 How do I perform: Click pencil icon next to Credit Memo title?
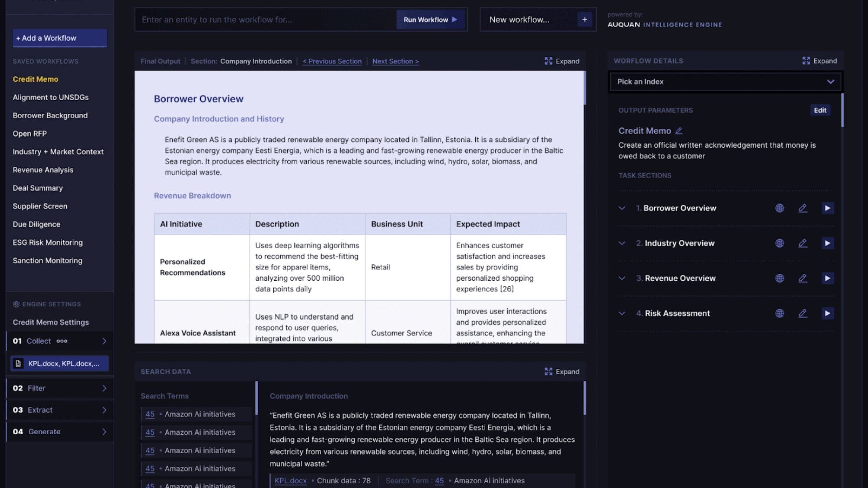click(x=679, y=131)
